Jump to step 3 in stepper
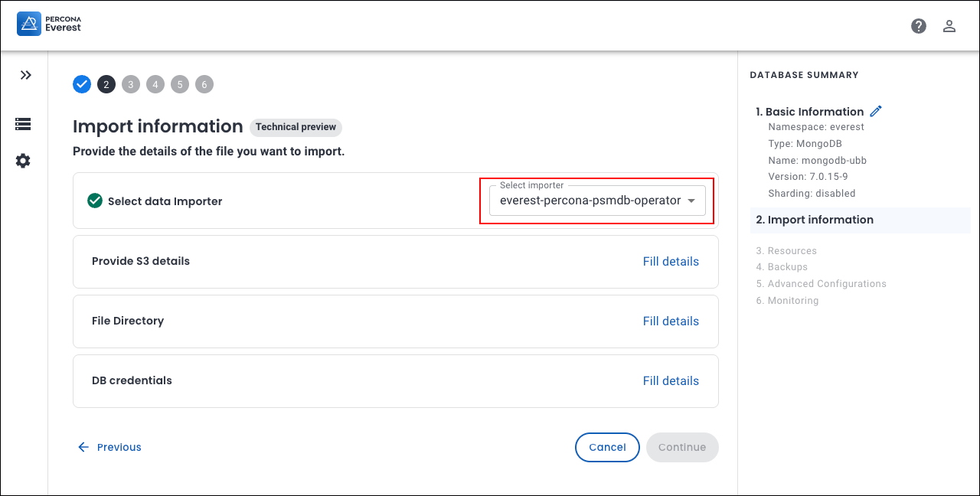This screenshot has height=496, width=980. (131, 84)
